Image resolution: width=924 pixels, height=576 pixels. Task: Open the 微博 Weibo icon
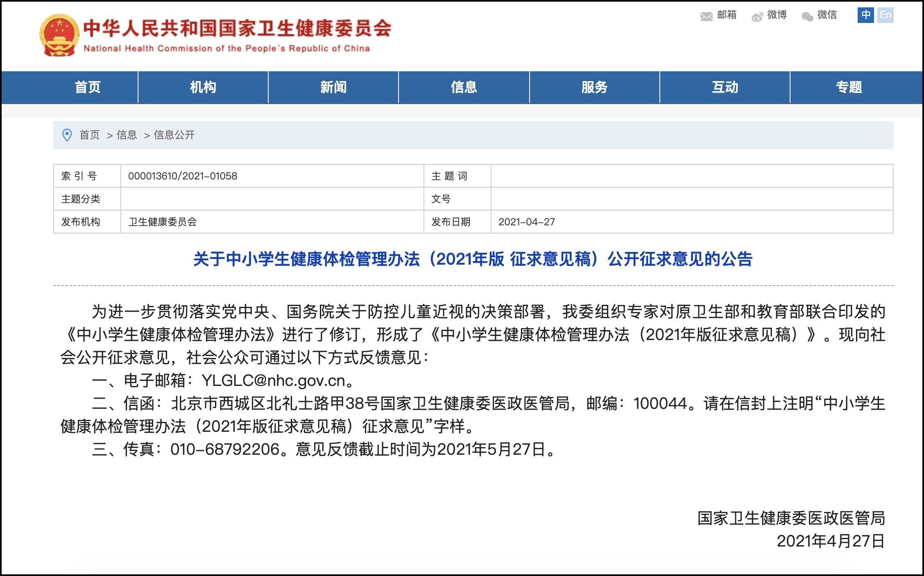point(757,16)
